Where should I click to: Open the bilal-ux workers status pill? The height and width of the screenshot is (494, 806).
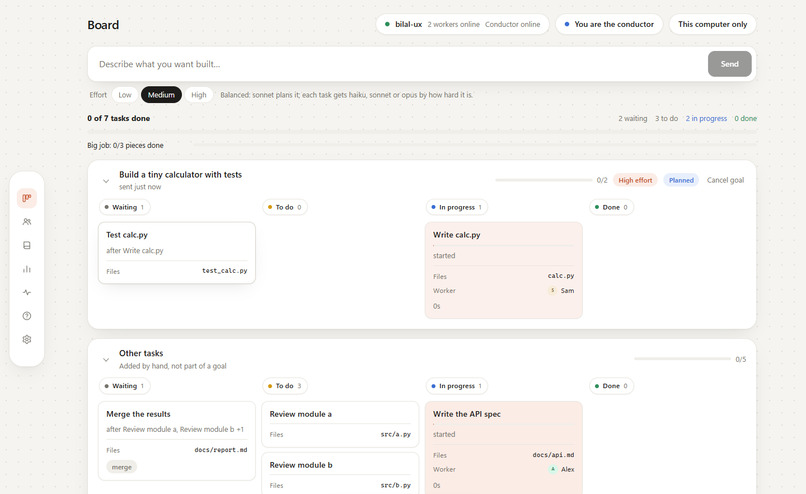point(463,24)
